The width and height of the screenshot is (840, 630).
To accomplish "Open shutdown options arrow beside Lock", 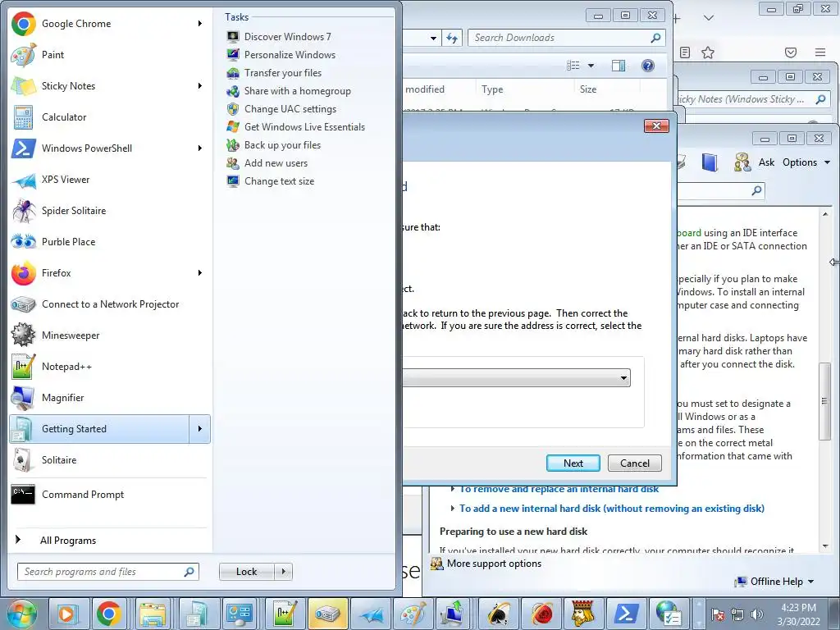I will pyautogui.click(x=284, y=572).
